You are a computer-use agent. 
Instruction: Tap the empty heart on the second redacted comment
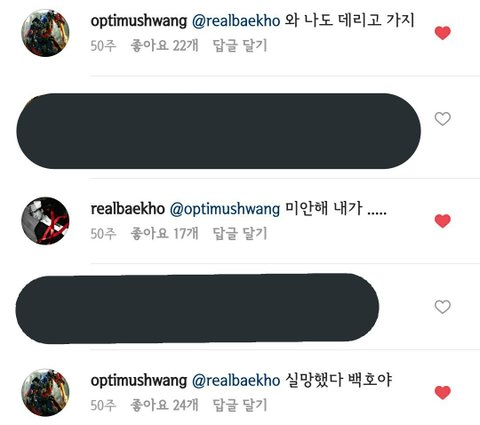443,307
